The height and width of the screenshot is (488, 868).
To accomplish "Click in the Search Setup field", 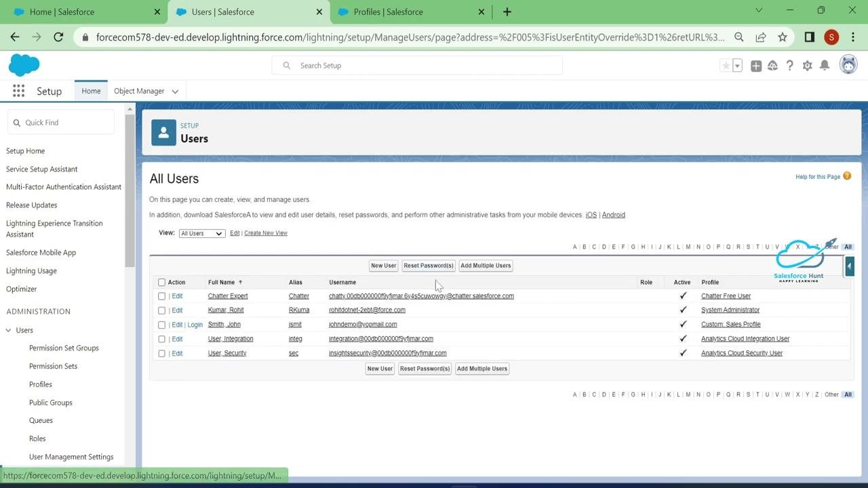I will [417, 66].
